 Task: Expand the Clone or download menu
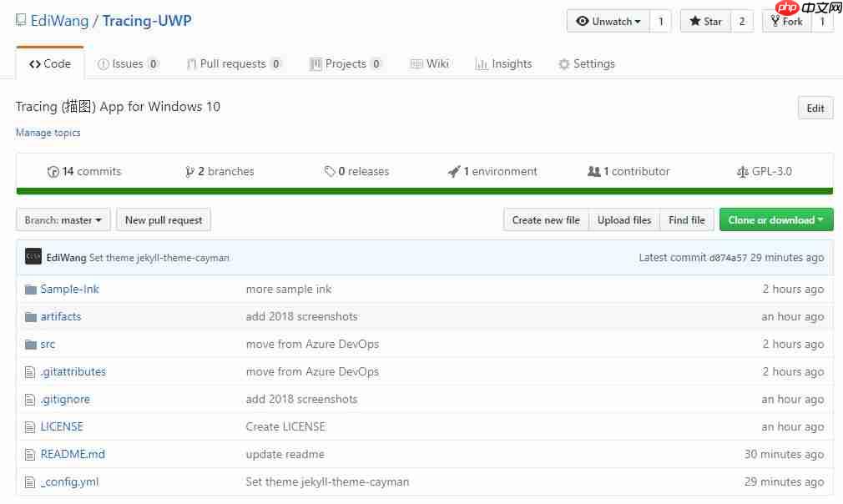(x=775, y=219)
